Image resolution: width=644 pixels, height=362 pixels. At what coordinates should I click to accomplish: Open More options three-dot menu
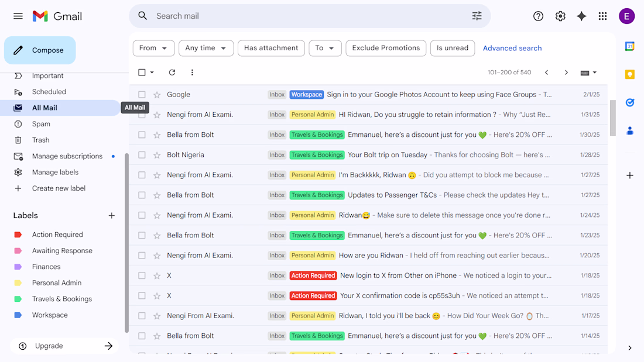pyautogui.click(x=192, y=73)
